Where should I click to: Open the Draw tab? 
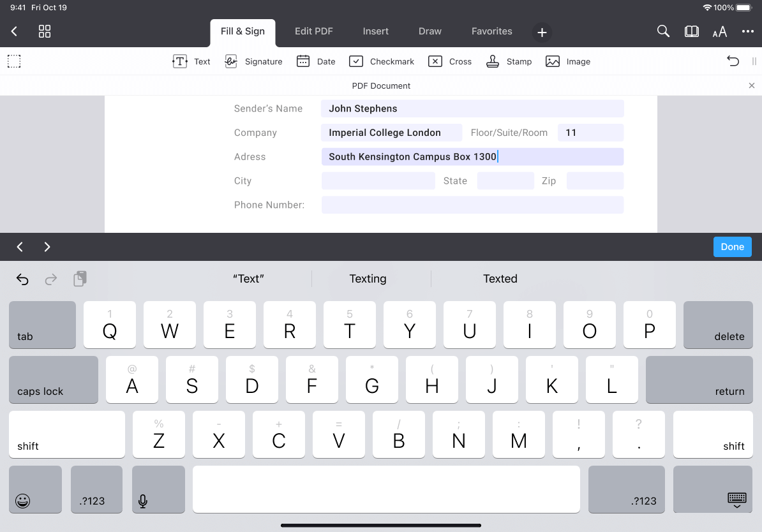[x=430, y=31]
